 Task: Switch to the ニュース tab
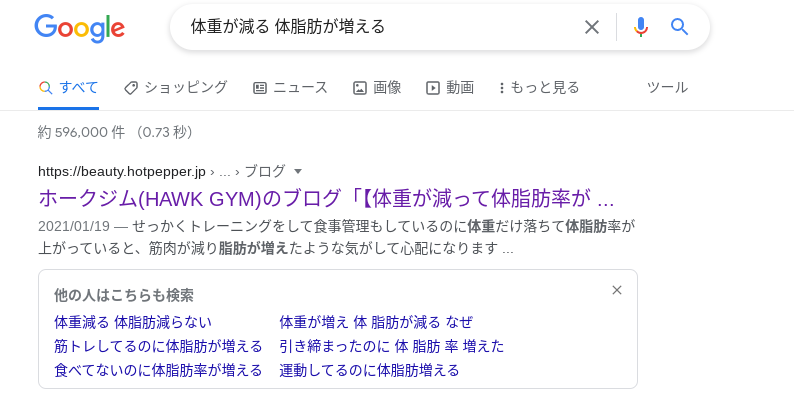point(290,88)
